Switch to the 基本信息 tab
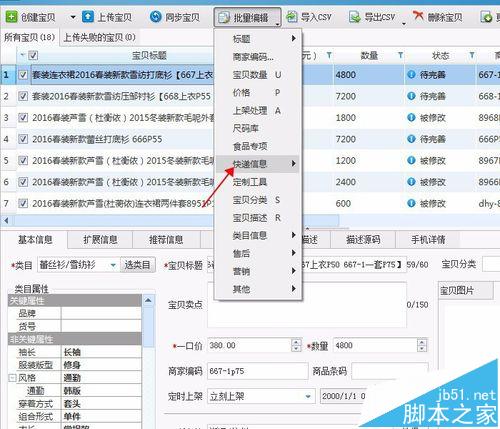Screen dimensions: 500x429 35,239
